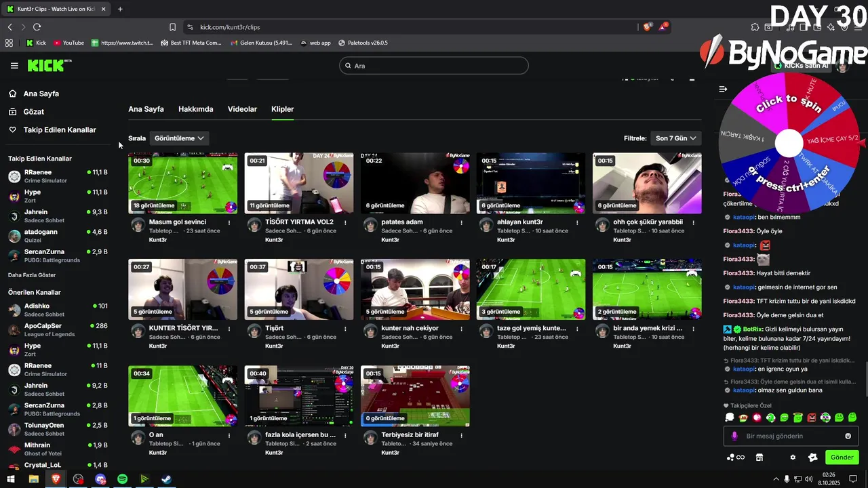Open File Explorer from taskbar
The image size is (868, 488).
[x=33, y=479]
